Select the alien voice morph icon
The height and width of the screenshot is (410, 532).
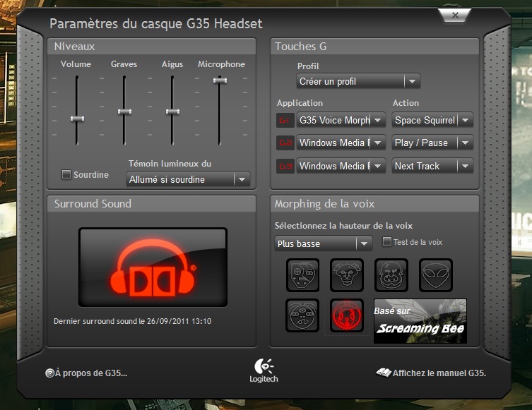coord(436,275)
